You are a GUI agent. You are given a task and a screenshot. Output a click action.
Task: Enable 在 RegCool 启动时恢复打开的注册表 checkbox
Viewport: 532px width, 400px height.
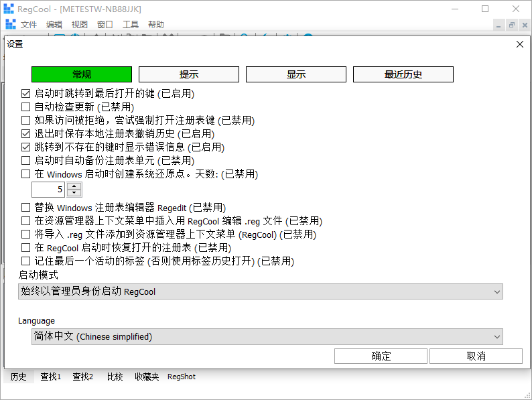click(x=25, y=248)
